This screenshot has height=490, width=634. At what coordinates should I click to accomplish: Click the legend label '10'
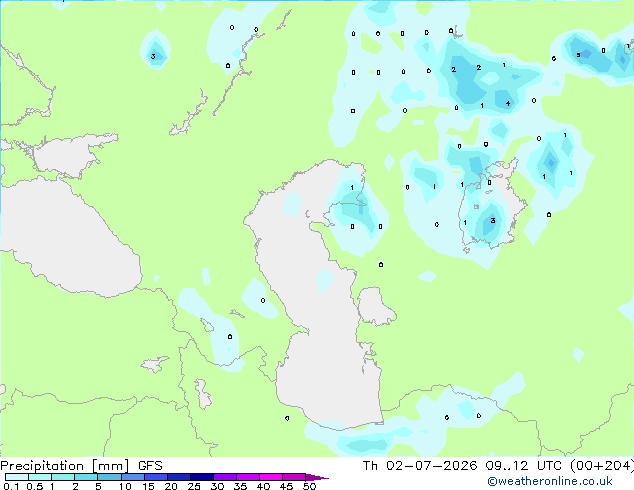click(125, 486)
